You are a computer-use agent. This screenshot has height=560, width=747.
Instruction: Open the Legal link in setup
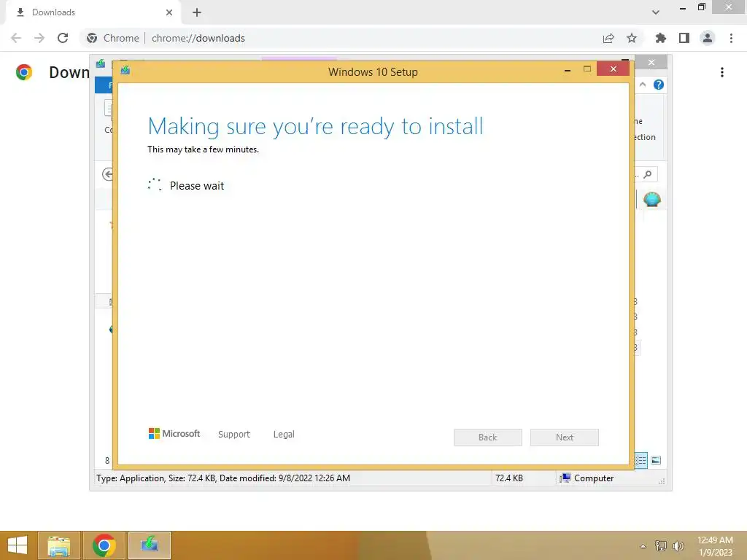coord(284,435)
